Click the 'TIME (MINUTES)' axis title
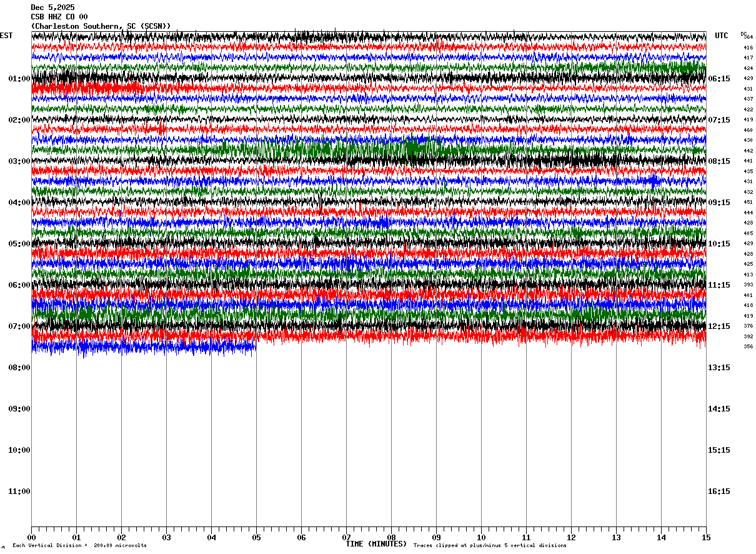The width and height of the screenshot is (756, 554). (x=376, y=544)
